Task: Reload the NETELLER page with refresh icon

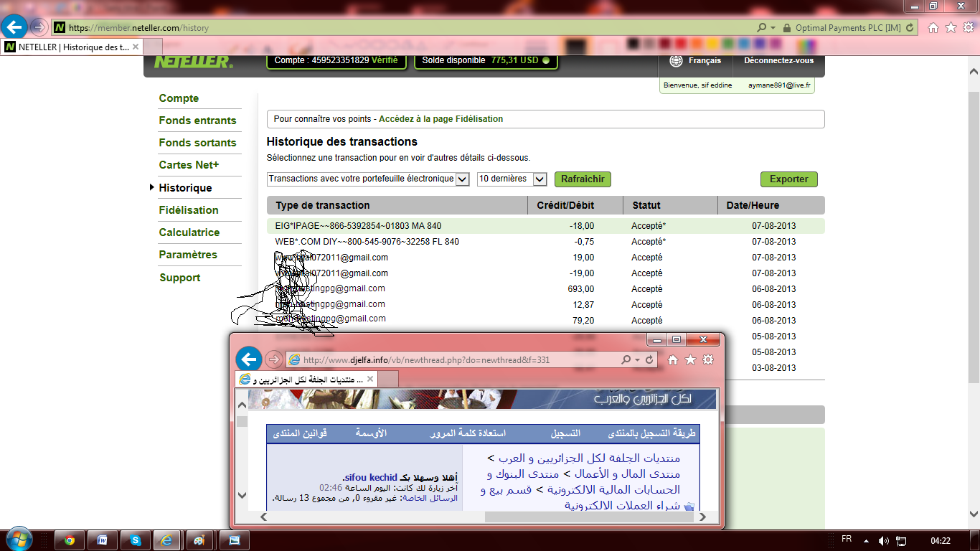Action: tap(910, 27)
